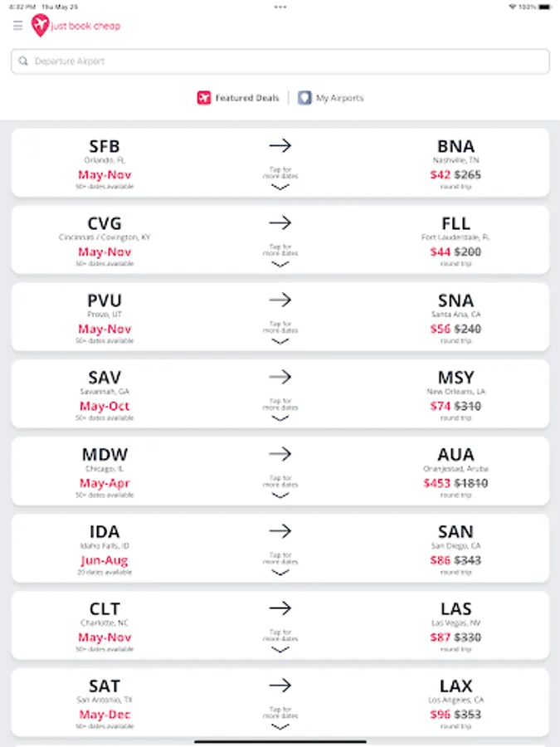The image size is (560, 747).
Task: Click the My Airports shield icon
Action: pyautogui.click(x=304, y=98)
